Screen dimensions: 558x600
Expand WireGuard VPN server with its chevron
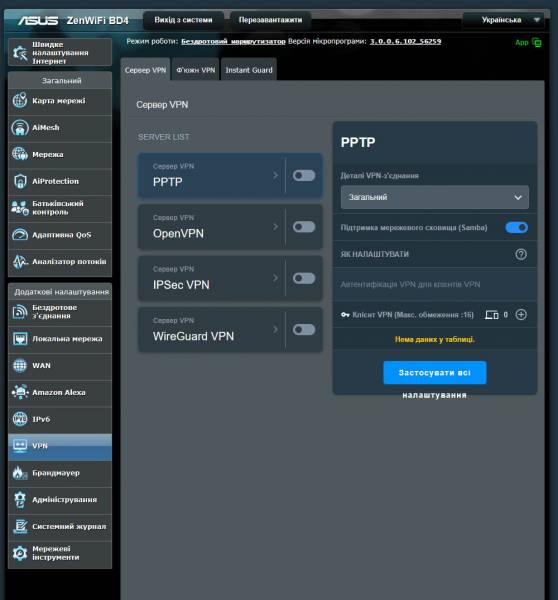point(275,329)
